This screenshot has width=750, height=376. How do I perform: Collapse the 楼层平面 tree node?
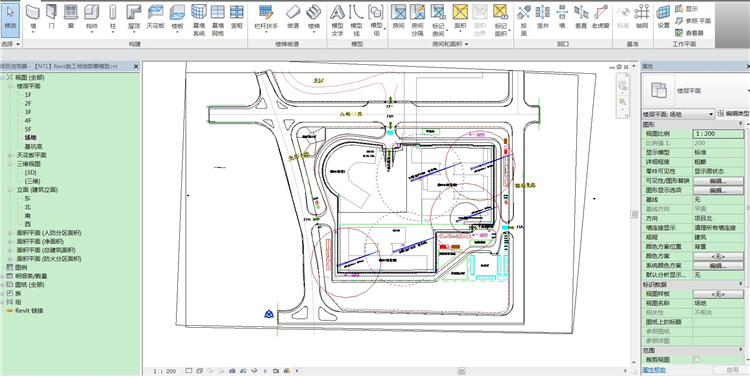pos(11,86)
